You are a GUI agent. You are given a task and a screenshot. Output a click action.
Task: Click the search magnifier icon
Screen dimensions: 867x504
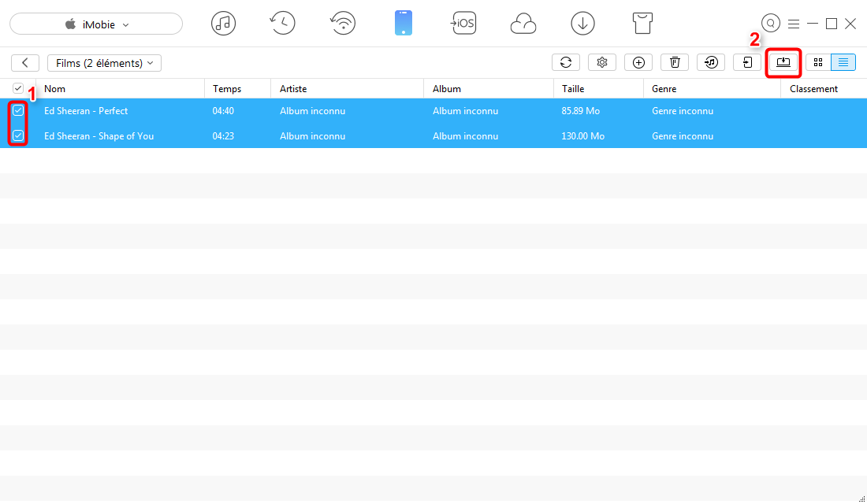coord(770,23)
